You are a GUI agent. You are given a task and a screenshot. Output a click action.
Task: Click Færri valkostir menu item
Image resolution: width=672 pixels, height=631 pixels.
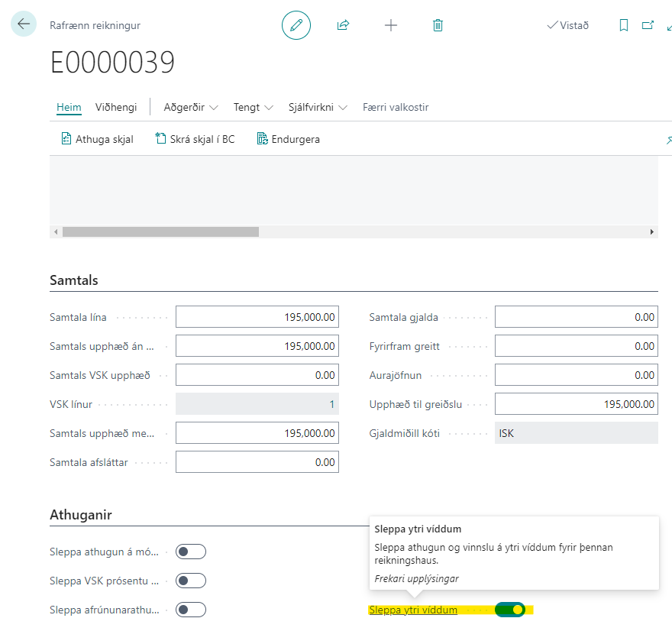[x=396, y=108]
